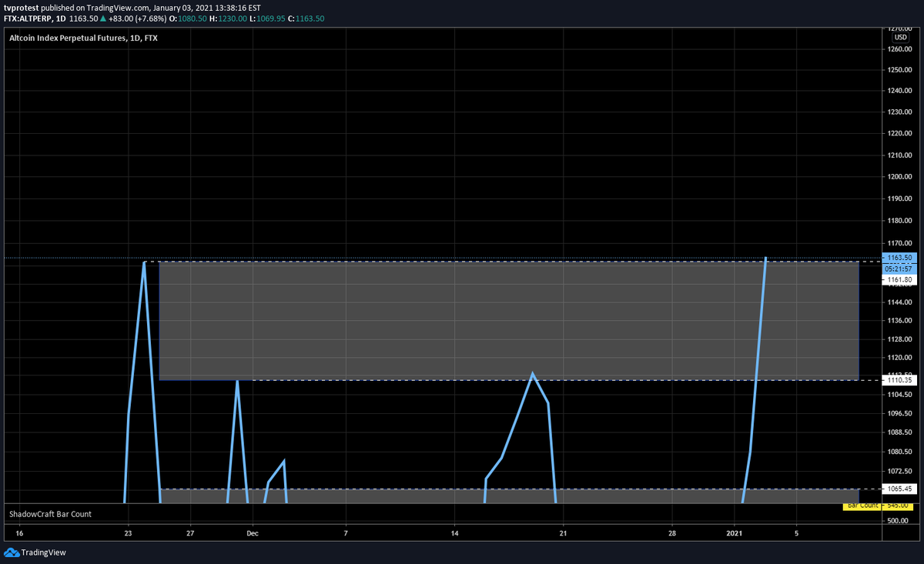The image size is (924, 564).
Task: Open the tvprotest publisher name
Action: 21,8
